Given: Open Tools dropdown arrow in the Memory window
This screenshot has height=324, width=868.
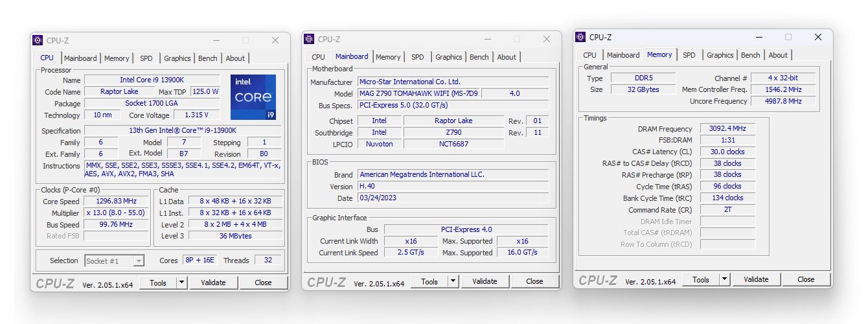Looking at the screenshot, I should coord(724,279).
